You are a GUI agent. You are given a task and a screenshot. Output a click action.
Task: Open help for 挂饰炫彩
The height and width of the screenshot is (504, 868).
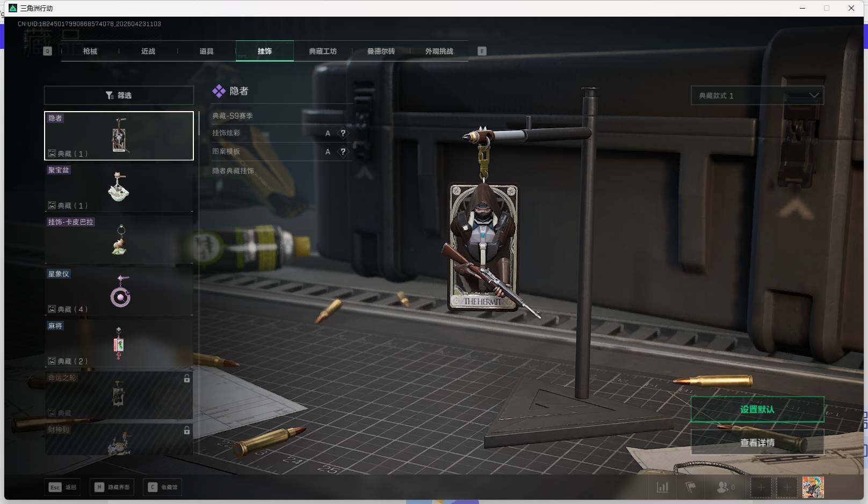pyautogui.click(x=343, y=133)
